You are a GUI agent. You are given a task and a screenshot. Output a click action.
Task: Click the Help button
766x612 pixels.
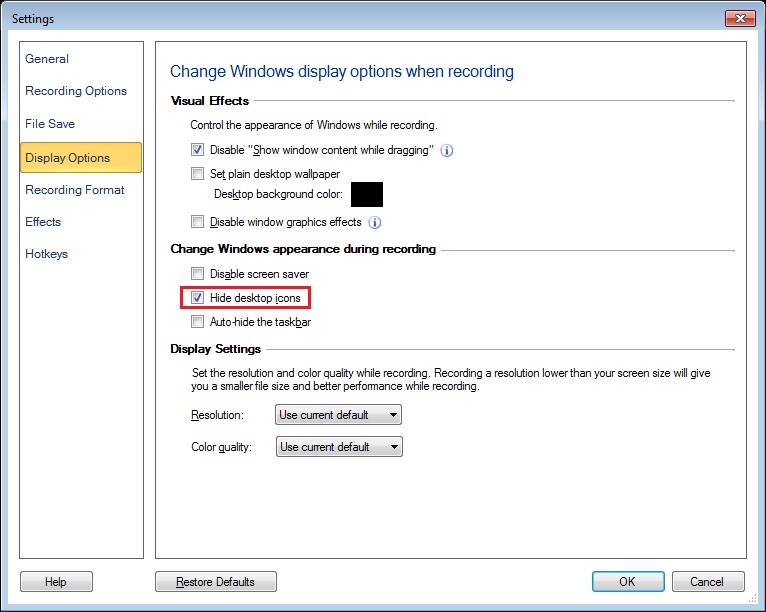(56, 582)
